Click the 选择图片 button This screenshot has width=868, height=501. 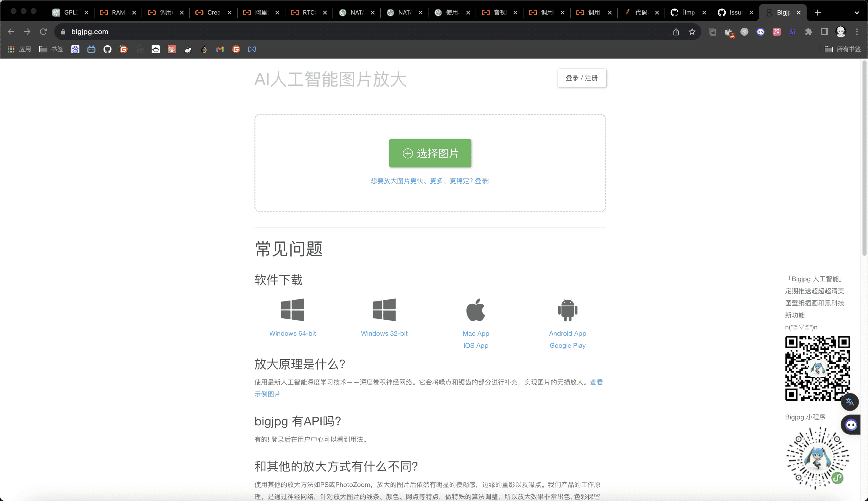pos(430,153)
